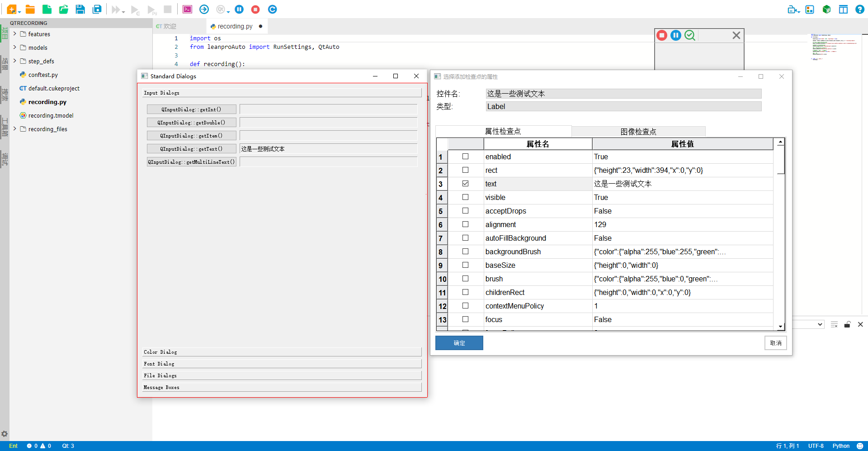Click the screen recorder camera icon

(x=793, y=9)
